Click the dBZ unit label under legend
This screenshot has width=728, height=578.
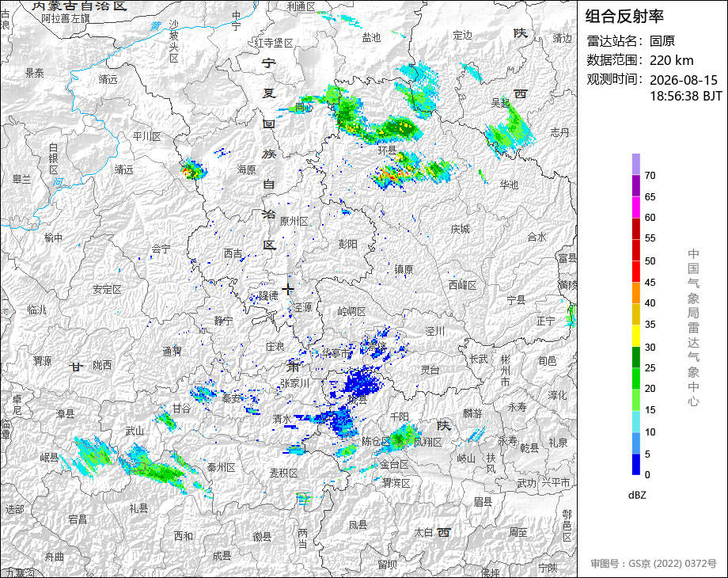coord(636,496)
